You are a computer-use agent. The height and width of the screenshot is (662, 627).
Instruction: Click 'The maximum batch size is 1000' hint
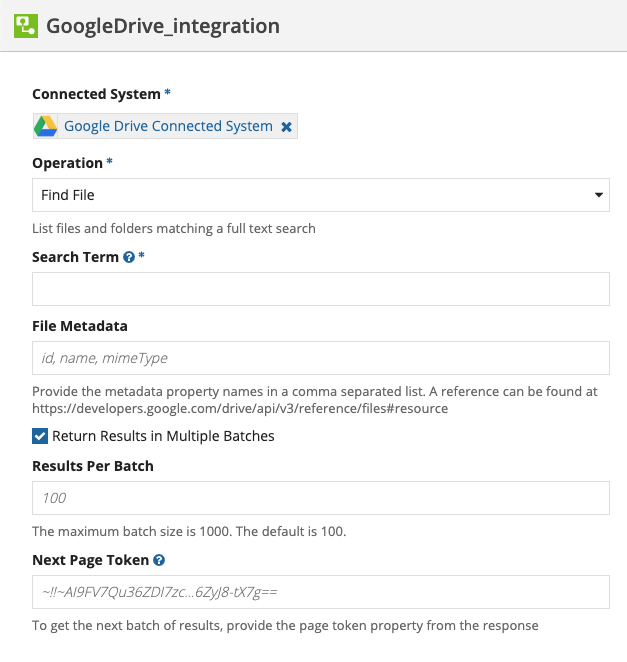[x=189, y=532]
